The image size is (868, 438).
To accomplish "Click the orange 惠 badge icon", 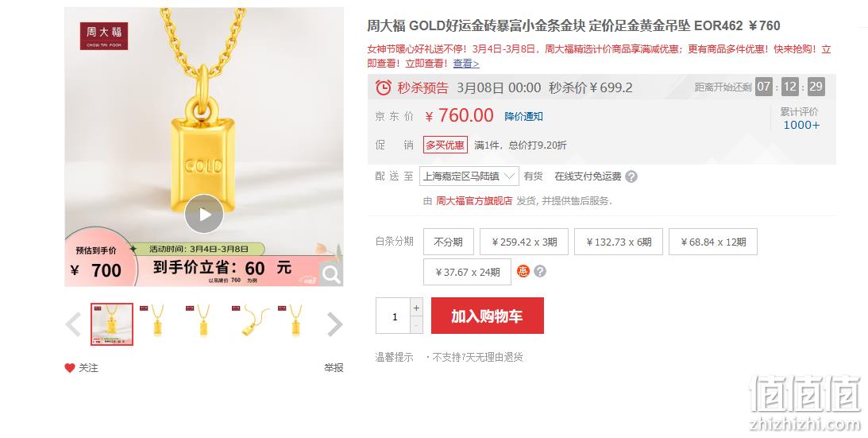I will click(x=523, y=271).
